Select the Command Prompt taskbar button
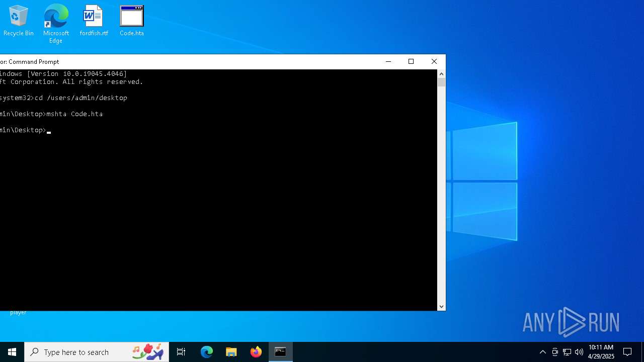644x362 pixels. [281, 352]
